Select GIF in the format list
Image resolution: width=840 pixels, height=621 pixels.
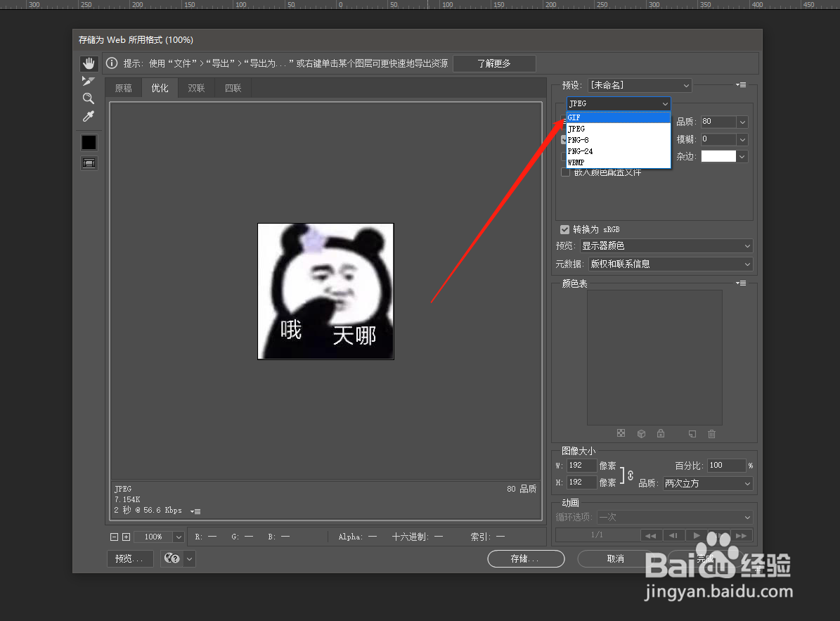tap(619, 117)
